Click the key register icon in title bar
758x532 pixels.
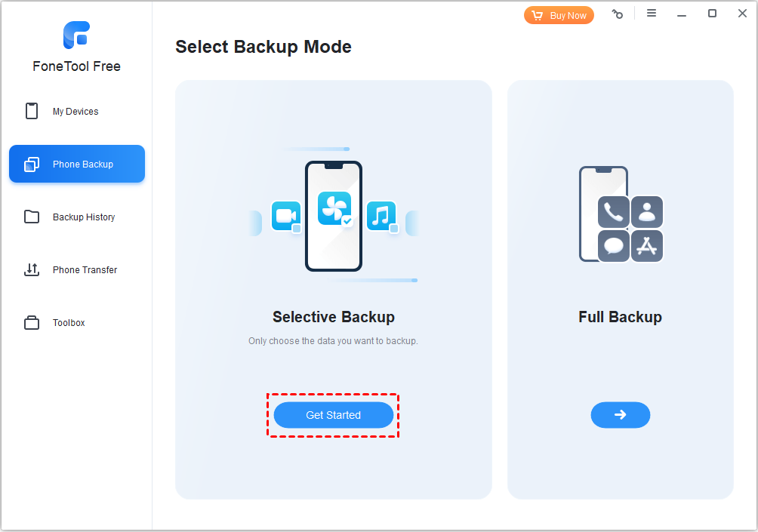click(618, 14)
